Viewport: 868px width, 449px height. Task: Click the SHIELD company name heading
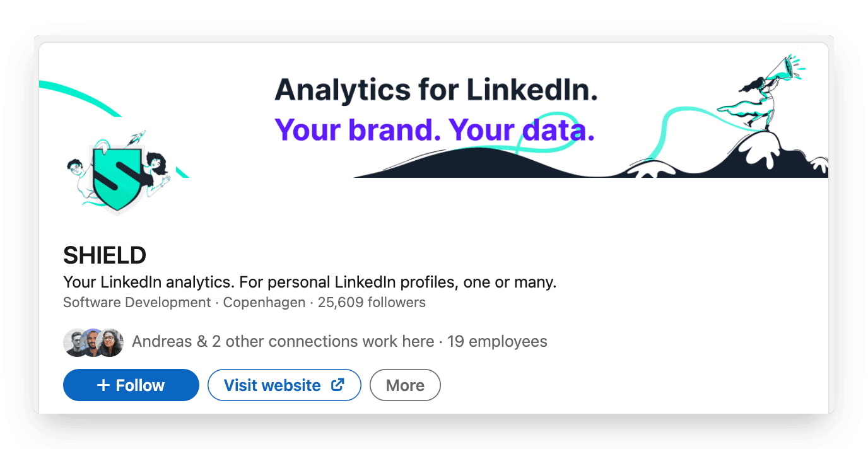coord(105,255)
